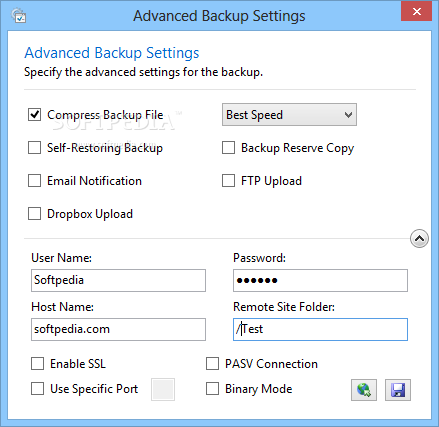The image size is (439, 427).
Task: Focus the Password input field
Action: click(x=320, y=280)
